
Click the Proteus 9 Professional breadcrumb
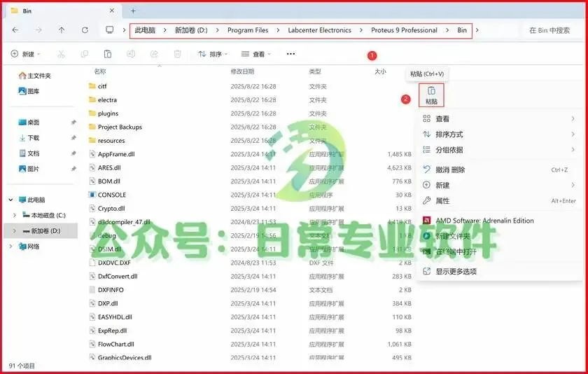pyautogui.click(x=405, y=30)
